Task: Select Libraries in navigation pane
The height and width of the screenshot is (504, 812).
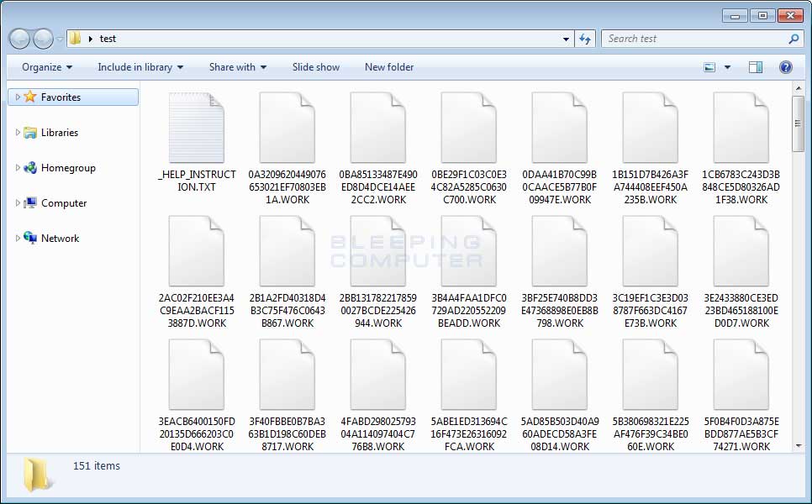Action: click(x=60, y=133)
